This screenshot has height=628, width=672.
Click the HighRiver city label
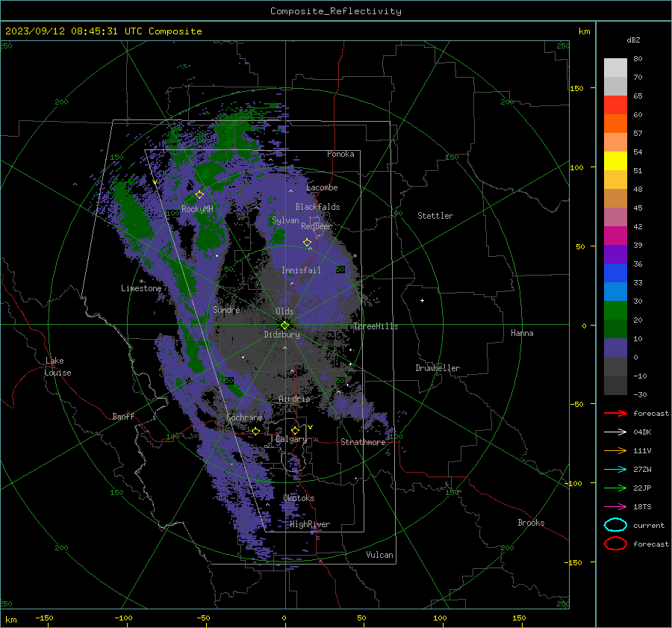310,524
